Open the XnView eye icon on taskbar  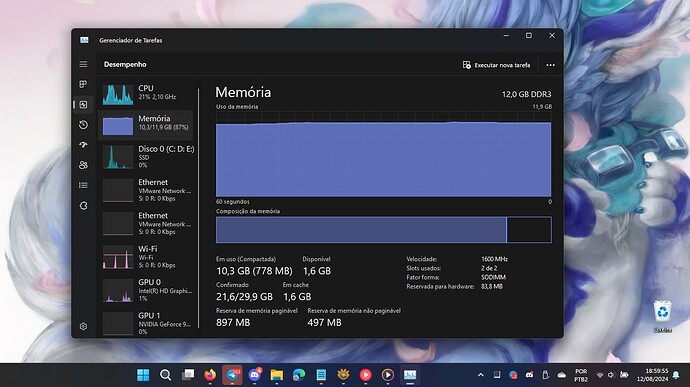pos(343,375)
